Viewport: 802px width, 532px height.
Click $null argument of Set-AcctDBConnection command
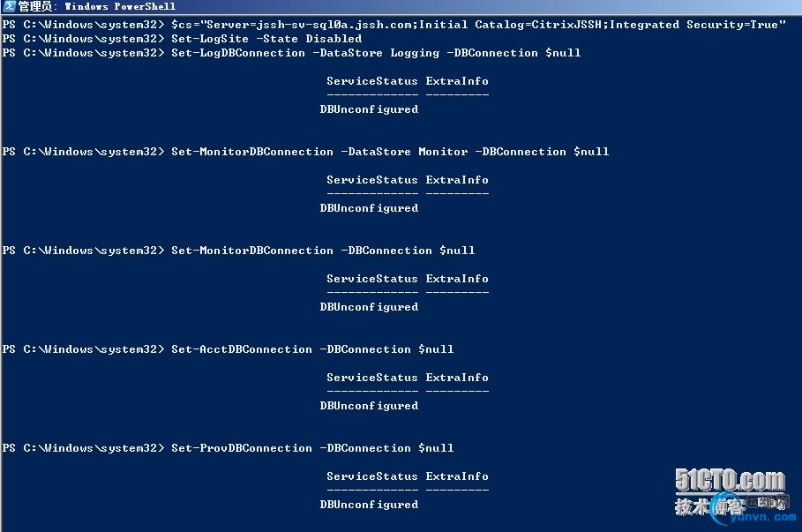click(x=436, y=349)
